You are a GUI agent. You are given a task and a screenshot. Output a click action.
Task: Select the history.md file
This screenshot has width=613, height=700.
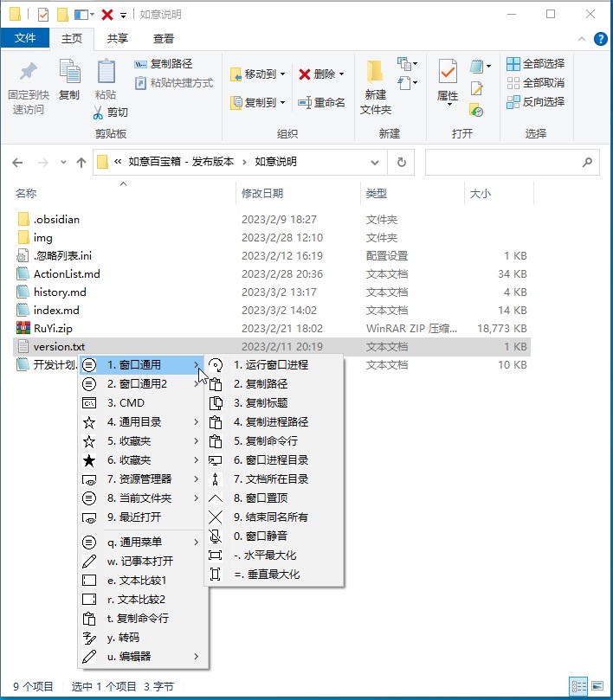(x=60, y=292)
